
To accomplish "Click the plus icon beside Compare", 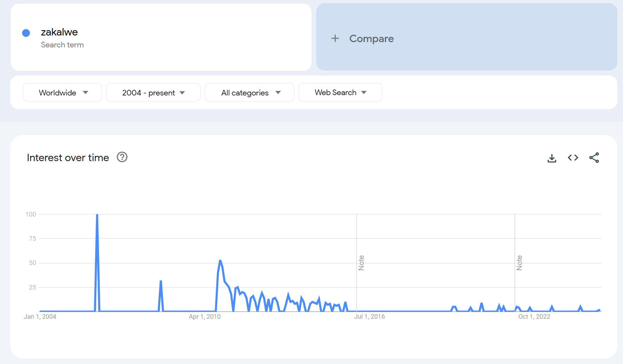I will (x=335, y=38).
